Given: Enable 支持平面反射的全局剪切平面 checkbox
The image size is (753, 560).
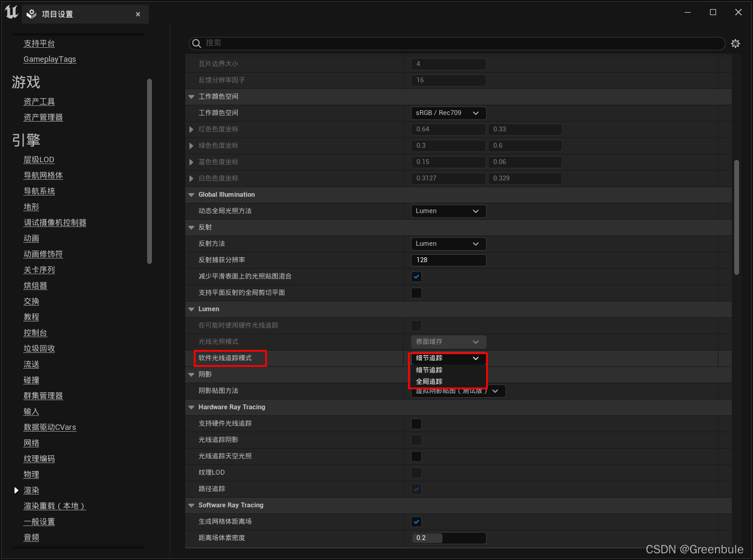Looking at the screenshot, I should click(x=416, y=292).
